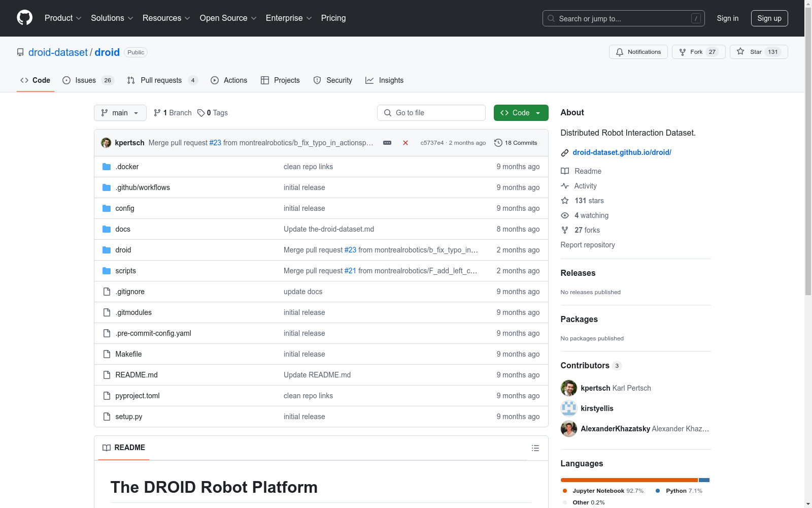Open the README.md file

(137, 375)
